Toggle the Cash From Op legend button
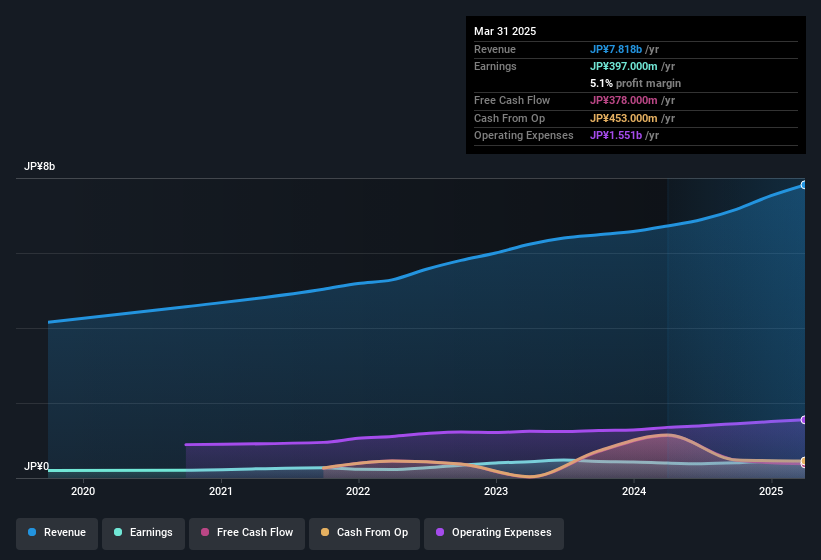This screenshot has width=821, height=560. (x=364, y=533)
